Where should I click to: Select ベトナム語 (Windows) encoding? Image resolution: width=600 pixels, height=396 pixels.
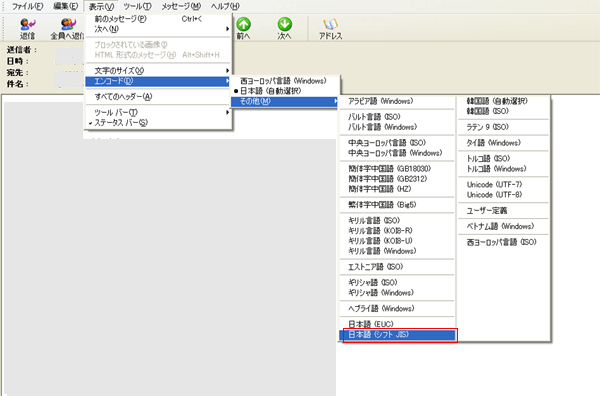(504, 226)
